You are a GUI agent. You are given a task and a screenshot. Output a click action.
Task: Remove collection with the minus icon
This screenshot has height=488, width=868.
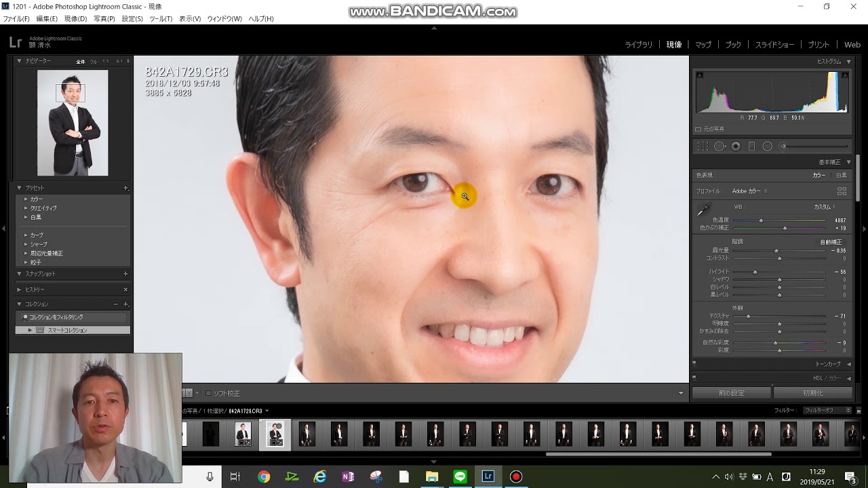[116, 304]
